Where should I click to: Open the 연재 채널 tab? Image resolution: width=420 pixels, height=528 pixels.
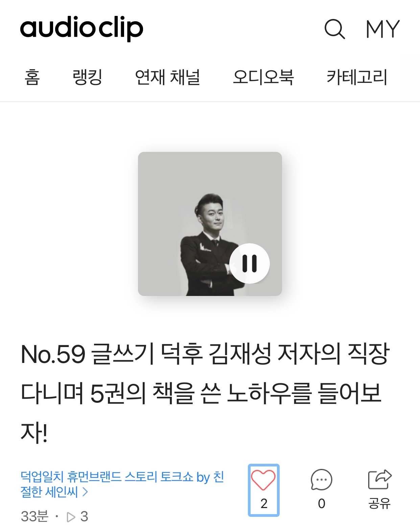(x=167, y=77)
